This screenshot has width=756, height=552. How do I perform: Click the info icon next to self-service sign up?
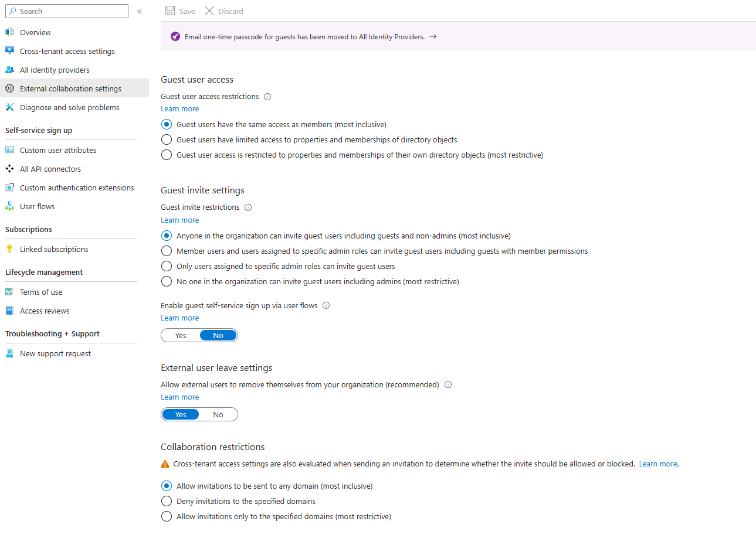coord(326,305)
